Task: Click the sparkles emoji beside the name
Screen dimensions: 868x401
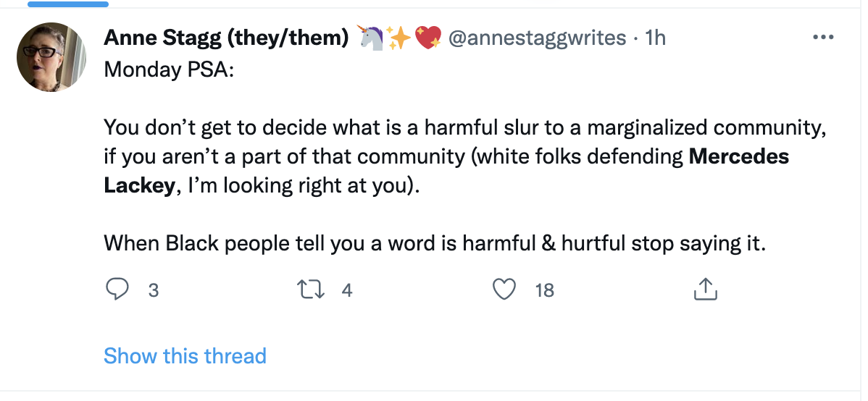Action: point(398,38)
